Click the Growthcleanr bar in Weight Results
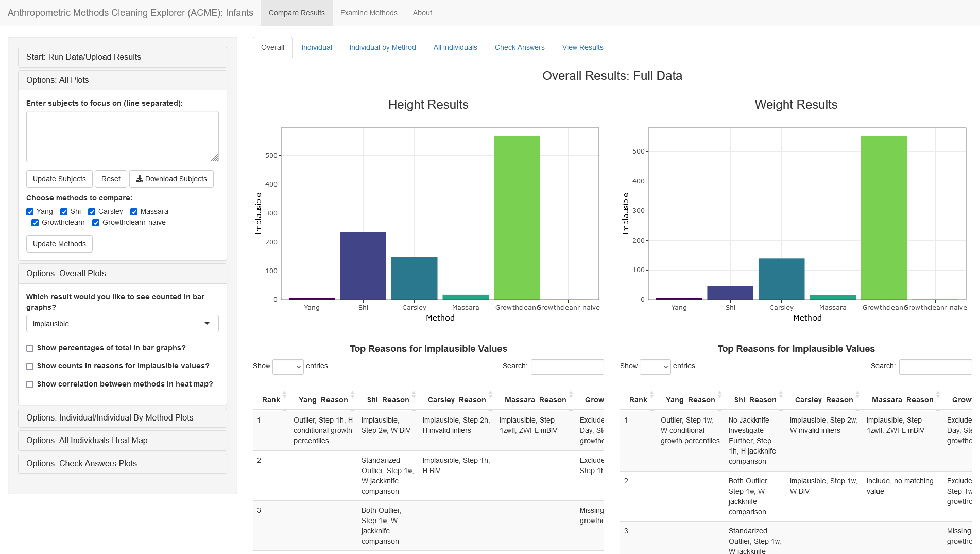The height and width of the screenshot is (554, 980). click(x=884, y=218)
